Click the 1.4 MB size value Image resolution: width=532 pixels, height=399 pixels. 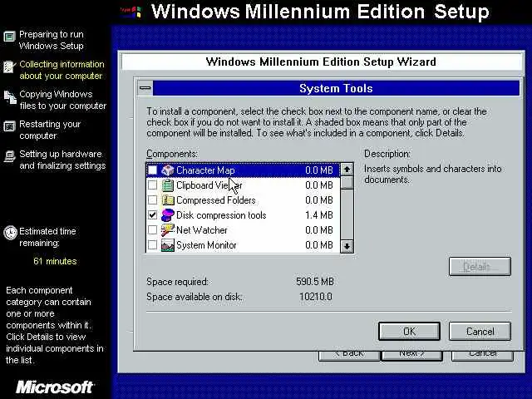coord(319,215)
